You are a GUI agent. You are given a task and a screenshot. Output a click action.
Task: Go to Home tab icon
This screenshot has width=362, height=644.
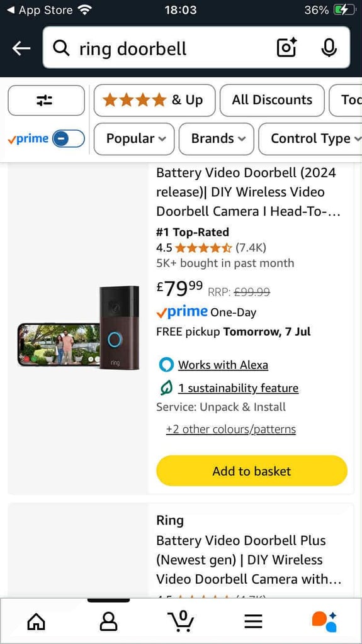point(37,621)
